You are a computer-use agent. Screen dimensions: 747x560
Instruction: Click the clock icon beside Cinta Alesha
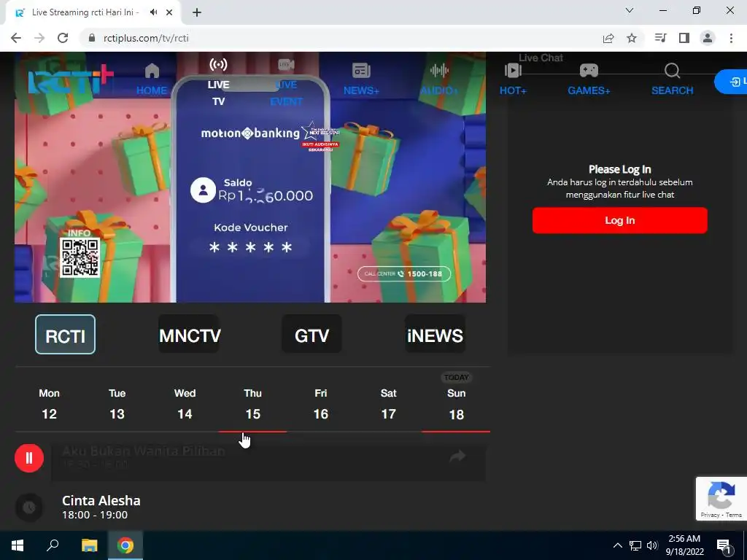[x=29, y=507]
